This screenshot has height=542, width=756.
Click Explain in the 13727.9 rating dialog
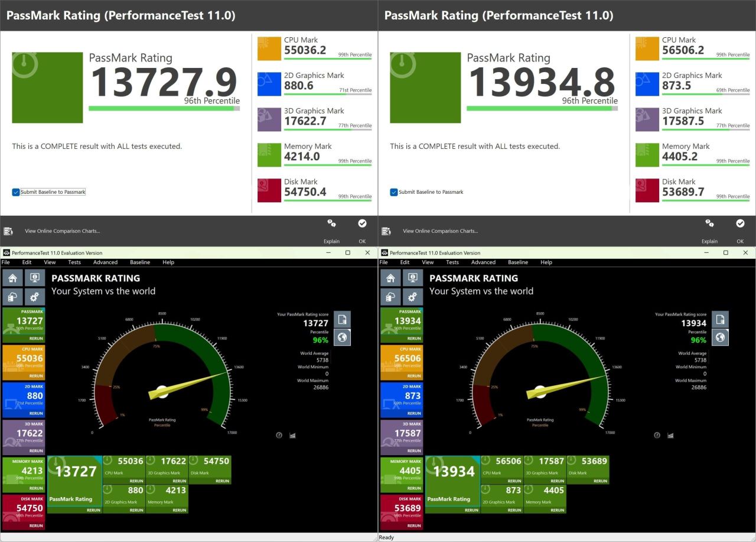click(331, 231)
